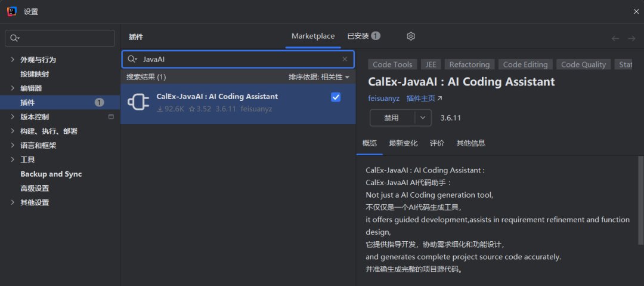644x286 pixels.
Task: Expand the 编辑器 tree node
Action: pos(13,88)
